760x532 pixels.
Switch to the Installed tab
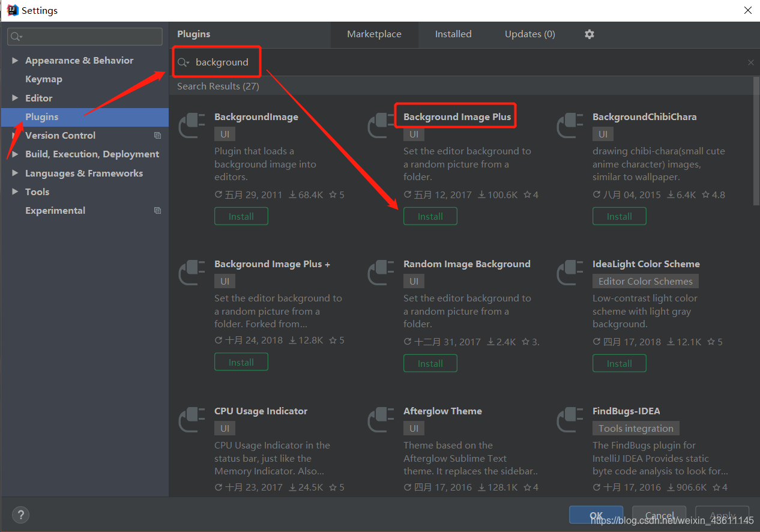click(453, 34)
